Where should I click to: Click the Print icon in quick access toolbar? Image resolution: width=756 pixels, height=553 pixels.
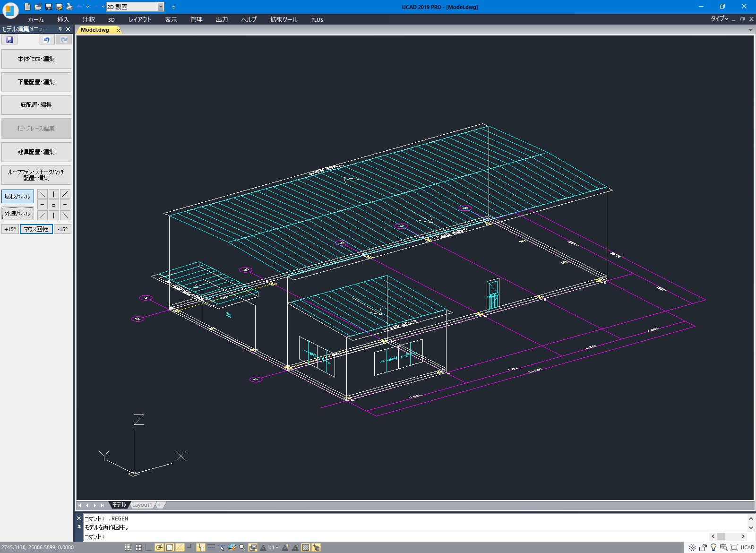(69, 7)
